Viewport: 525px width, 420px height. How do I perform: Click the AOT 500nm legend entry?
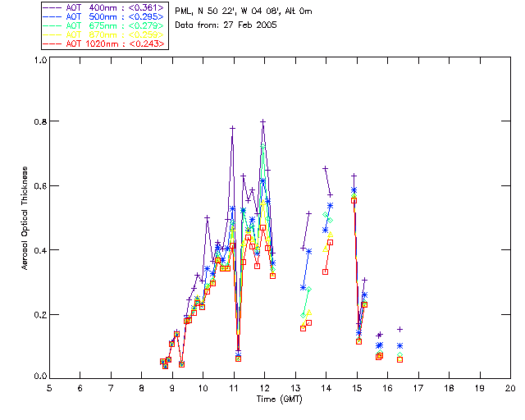[x=105, y=16]
